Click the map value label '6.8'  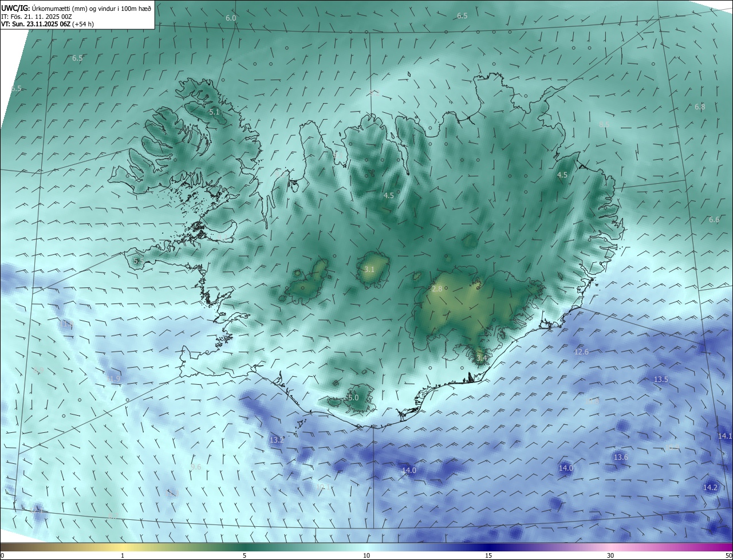[x=700, y=107]
